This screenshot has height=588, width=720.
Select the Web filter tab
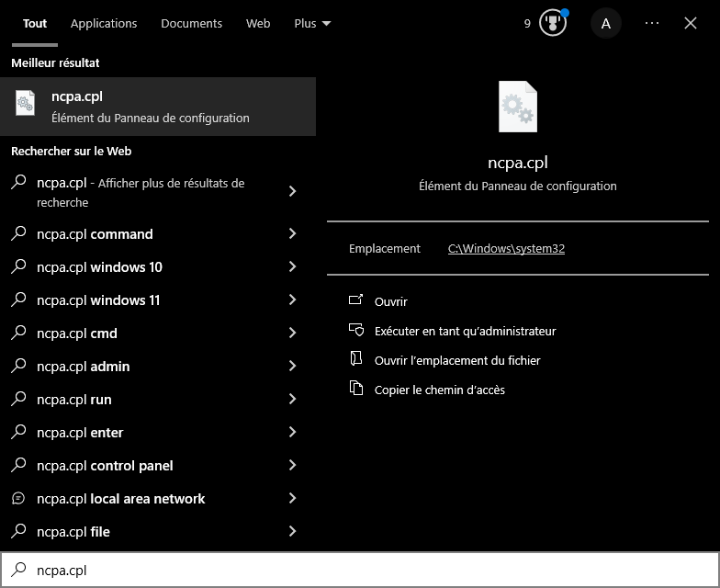(258, 24)
